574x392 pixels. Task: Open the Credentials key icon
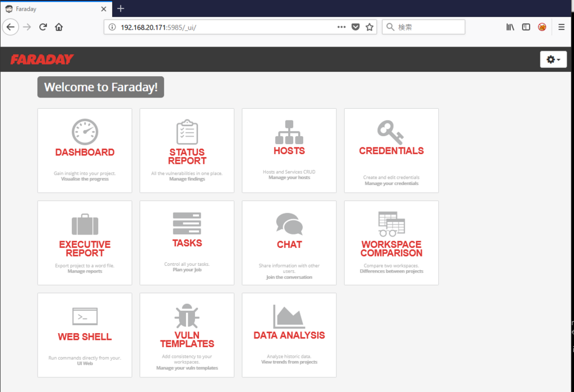[x=391, y=132]
